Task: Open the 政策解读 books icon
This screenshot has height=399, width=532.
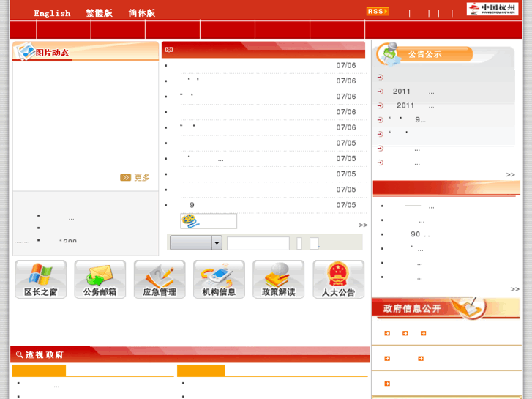Action: click(278, 279)
